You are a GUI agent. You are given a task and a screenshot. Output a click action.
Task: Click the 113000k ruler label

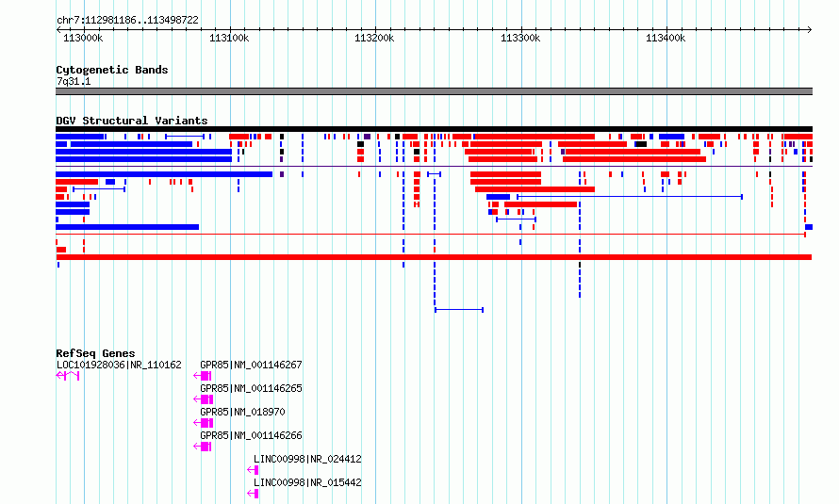coord(83,38)
